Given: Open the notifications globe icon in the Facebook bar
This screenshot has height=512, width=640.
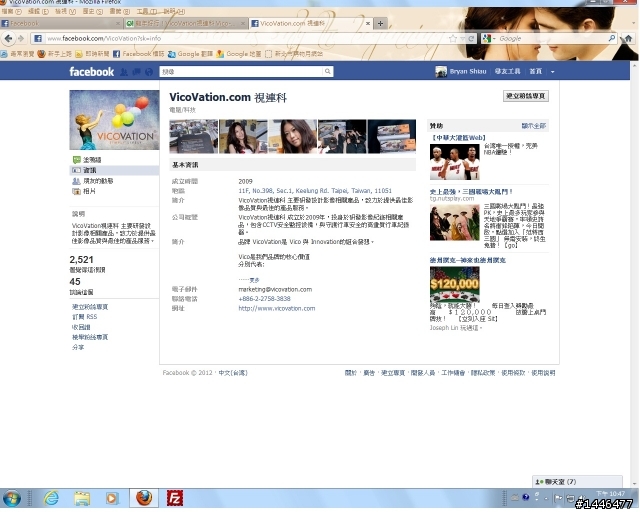Looking at the screenshot, I should [x=149, y=72].
